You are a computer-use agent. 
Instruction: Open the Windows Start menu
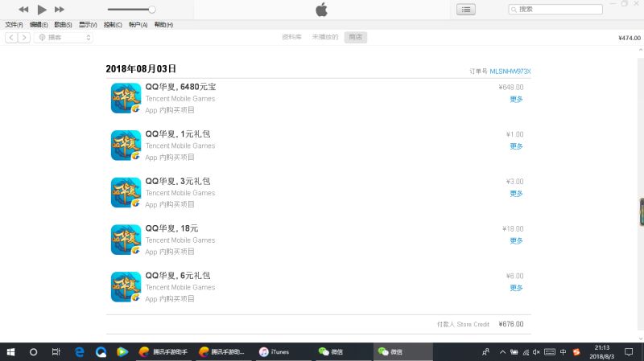click(10, 352)
